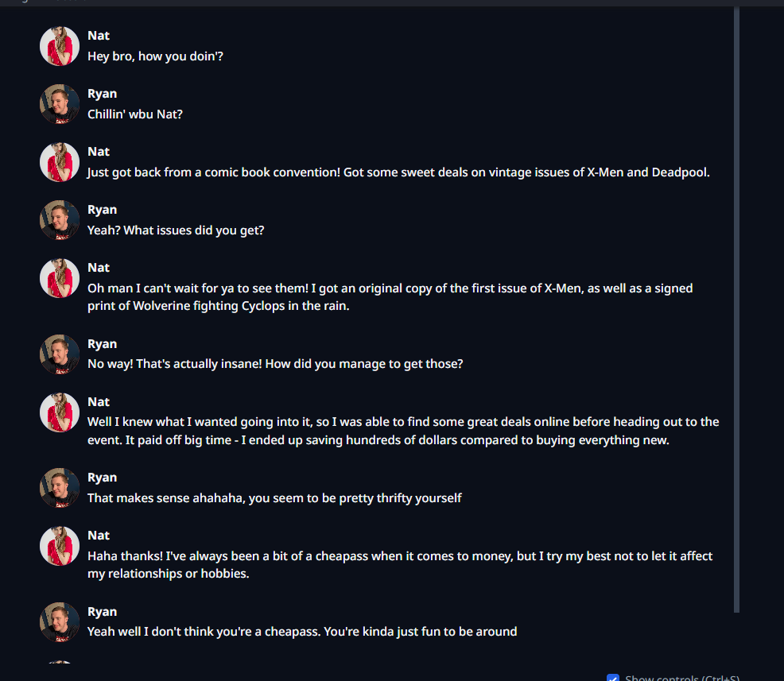Click Ryan's avatar next to "Chillin' wbu Nat?"
The image size is (784, 681).
click(x=60, y=104)
